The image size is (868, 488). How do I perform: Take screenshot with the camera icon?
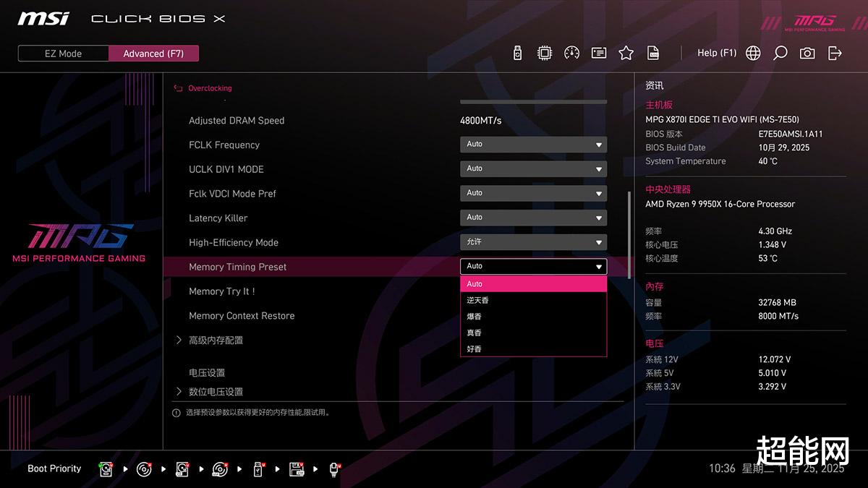coord(807,53)
